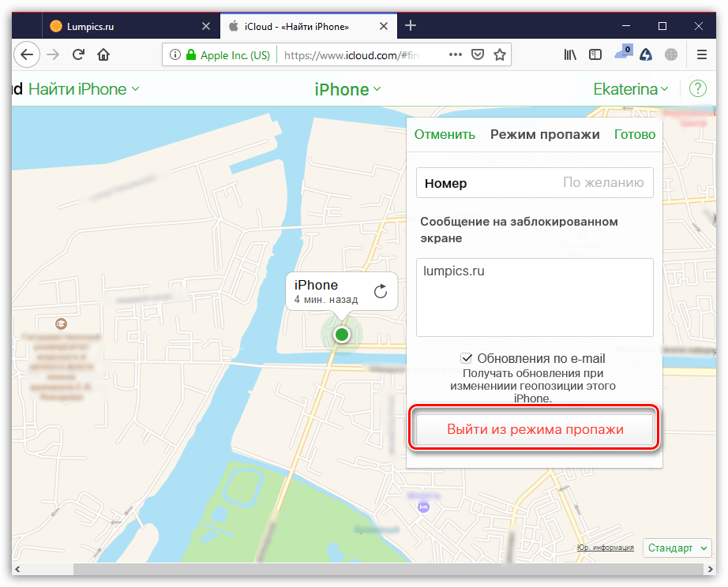Click the blue triangle extension icon
Image resolution: width=728 pixels, height=587 pixels.
tap(646, 54)
